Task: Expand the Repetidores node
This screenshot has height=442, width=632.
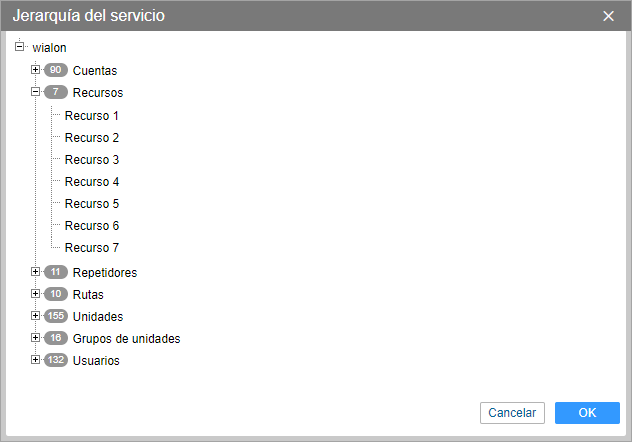Action: [x=35, y=272]
